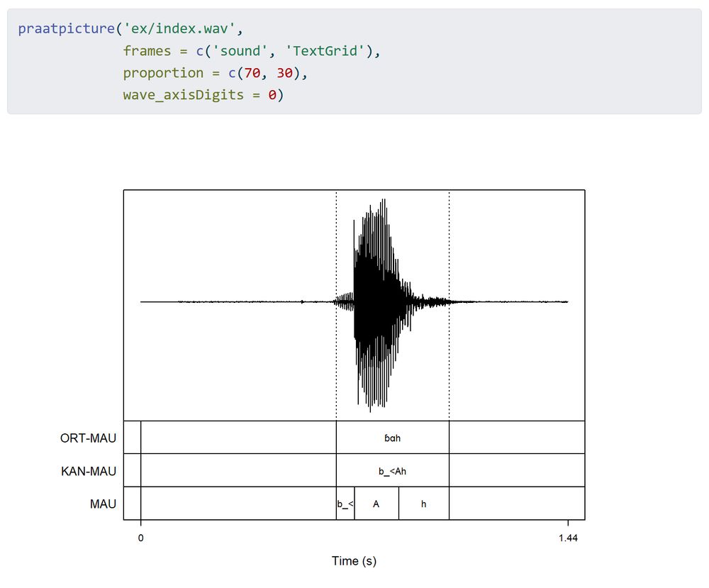Click the 'Time (s)' axis title
Viewport: 709px width, 588px height.
tap(354, 561)
